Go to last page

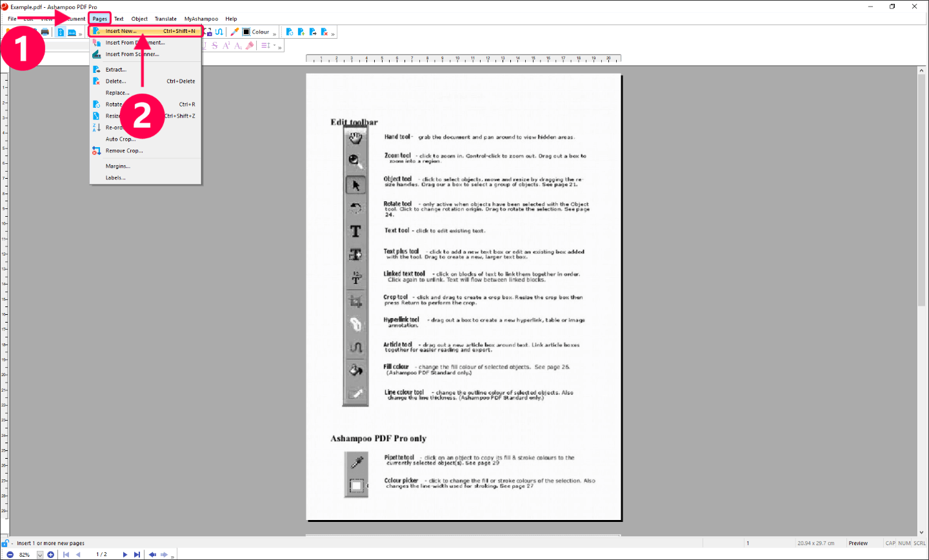click(x=137, y=555)
